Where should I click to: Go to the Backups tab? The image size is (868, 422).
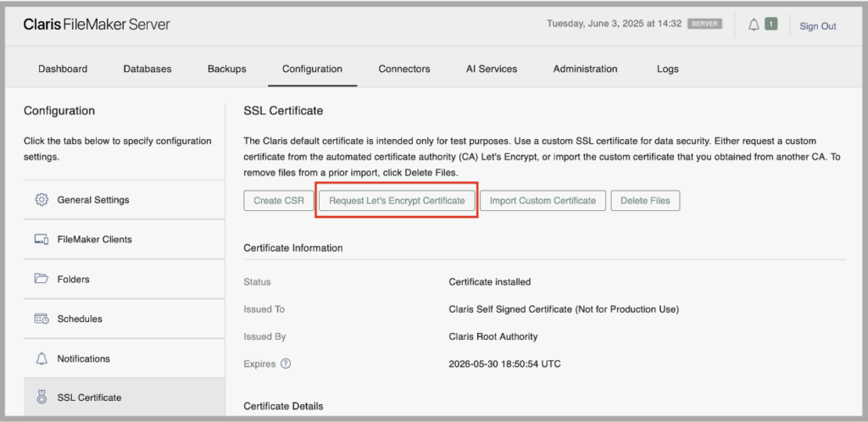coord(227,69)
